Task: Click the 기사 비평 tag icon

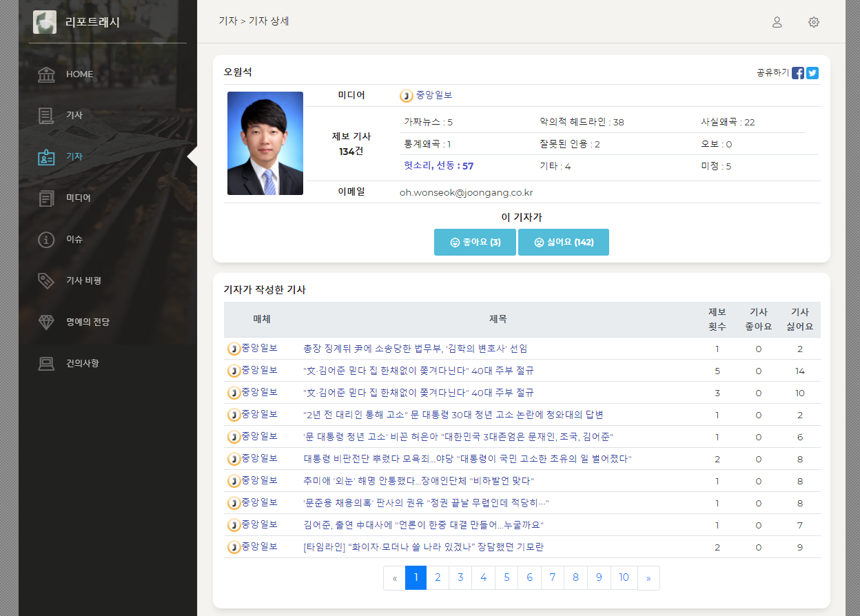Action: tap(46, 281)
